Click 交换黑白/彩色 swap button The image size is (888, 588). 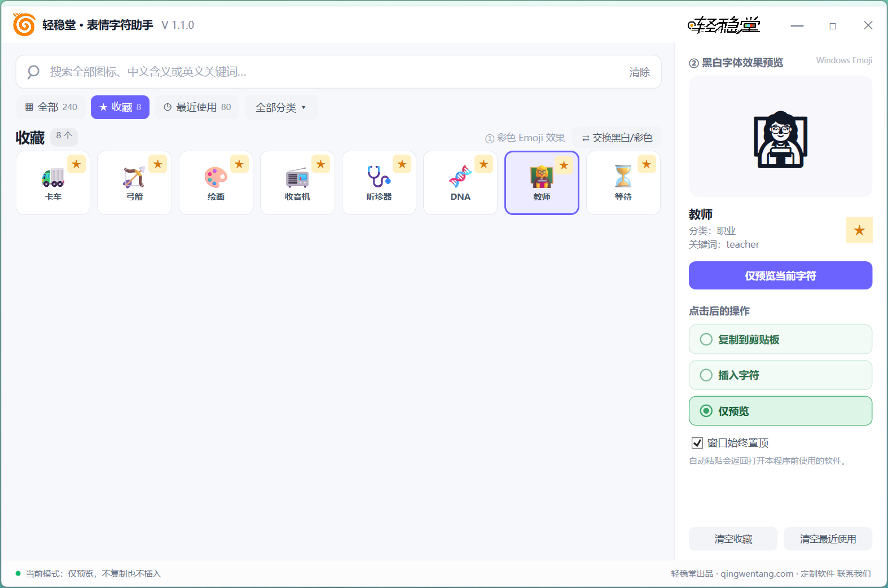tap(617, 138)
